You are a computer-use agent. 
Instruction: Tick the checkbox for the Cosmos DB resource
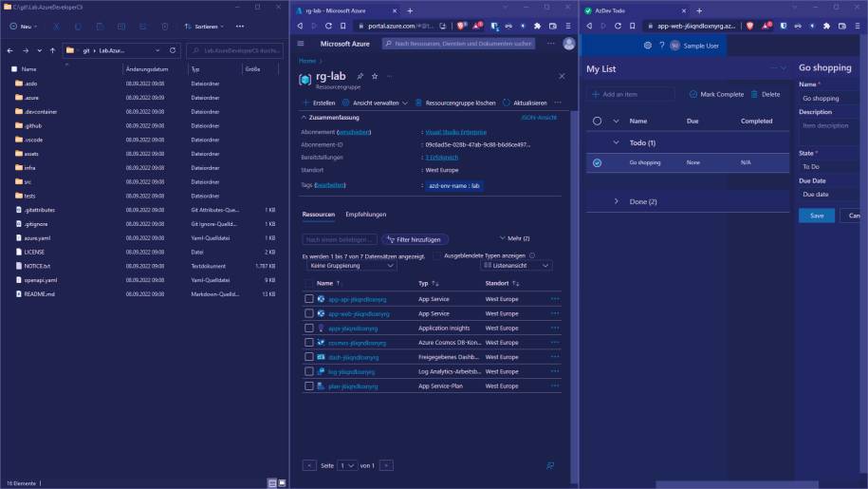[309, 342]
